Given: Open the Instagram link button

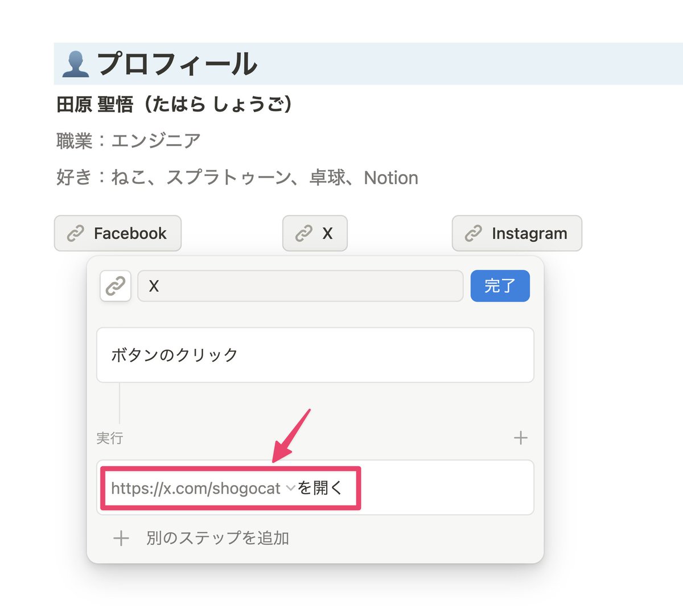Looking at the screenshot, I should tap(517, 233).
